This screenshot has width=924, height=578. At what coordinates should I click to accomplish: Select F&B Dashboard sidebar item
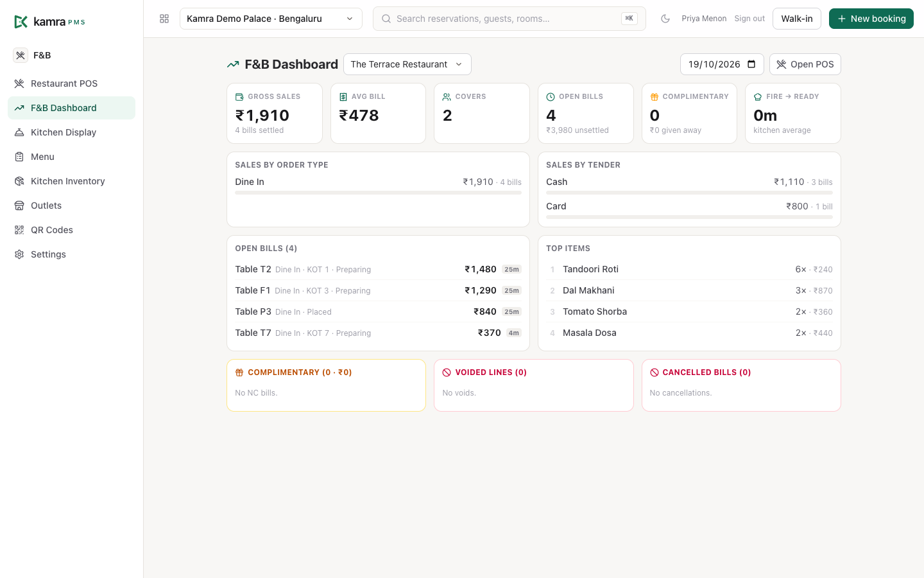pos(71,108)
